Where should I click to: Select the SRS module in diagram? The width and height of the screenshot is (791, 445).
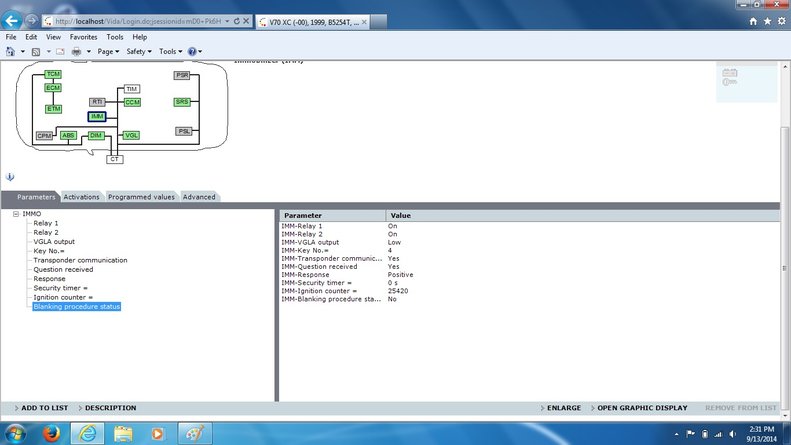click(182, 102)
